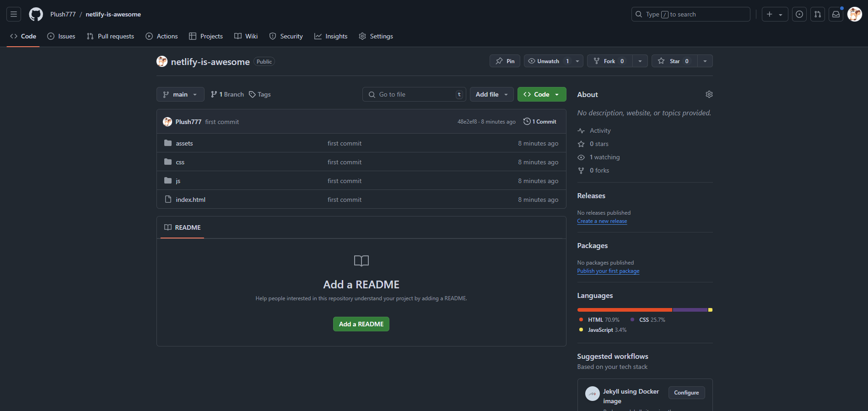Click the repository title netlify-is-awesome
The image size is (868, 411).
[210, 62]
